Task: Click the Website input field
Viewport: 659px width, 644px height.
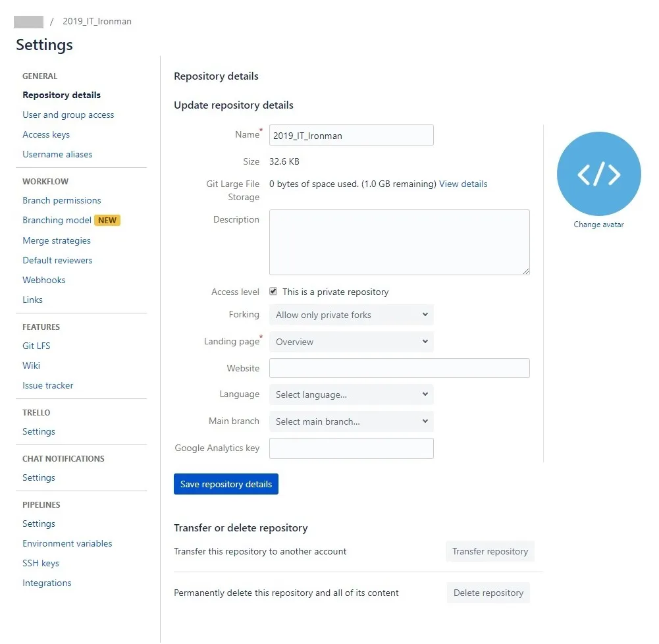Action: [x=399, y=368]
